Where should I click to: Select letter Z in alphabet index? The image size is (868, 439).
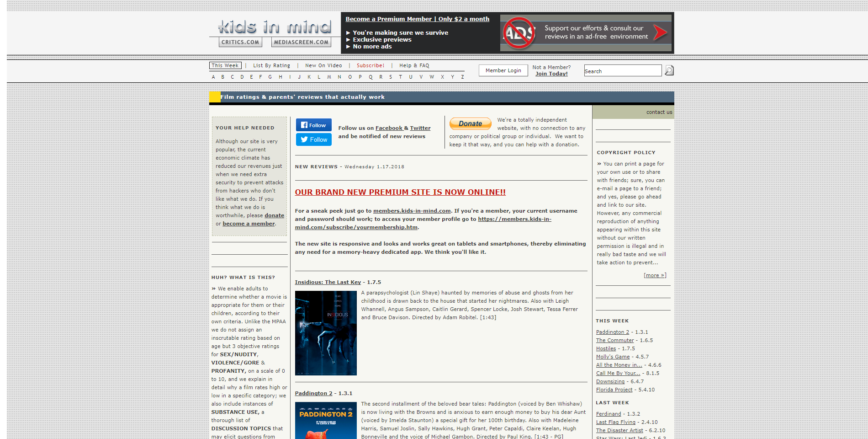pyautogui.click(x=462, y=77)
